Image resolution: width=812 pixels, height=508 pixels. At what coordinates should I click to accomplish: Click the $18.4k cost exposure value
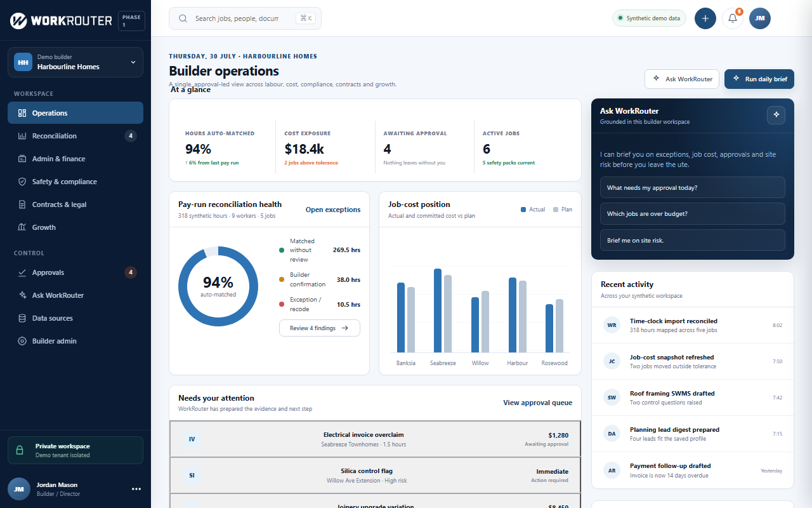304,149
